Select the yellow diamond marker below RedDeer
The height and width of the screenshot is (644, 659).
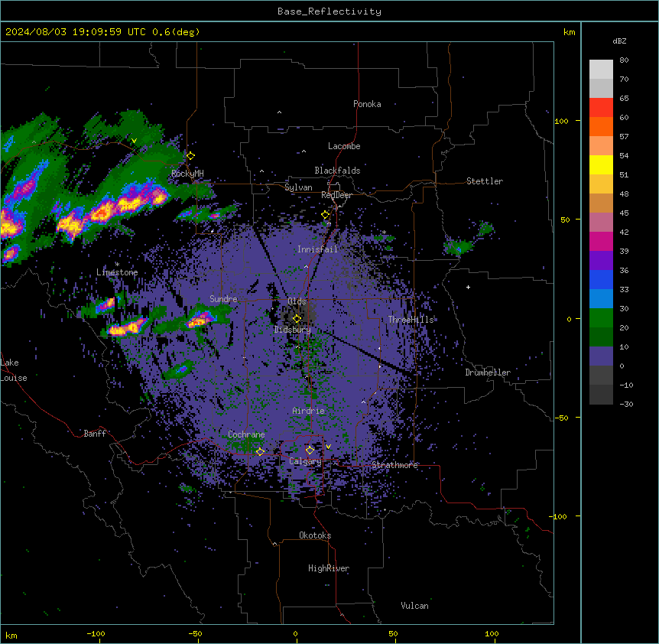click(x=326, y=215)
